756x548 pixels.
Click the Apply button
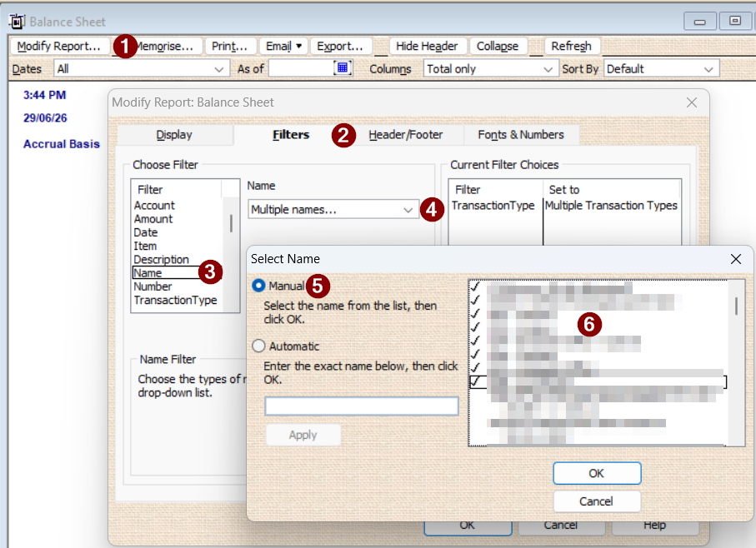point(303,435)
